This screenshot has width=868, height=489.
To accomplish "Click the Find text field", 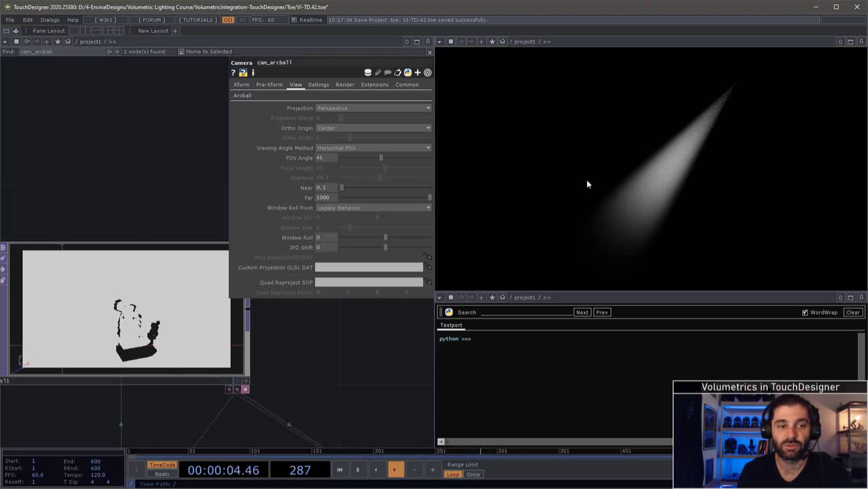I will click(61, 51).
